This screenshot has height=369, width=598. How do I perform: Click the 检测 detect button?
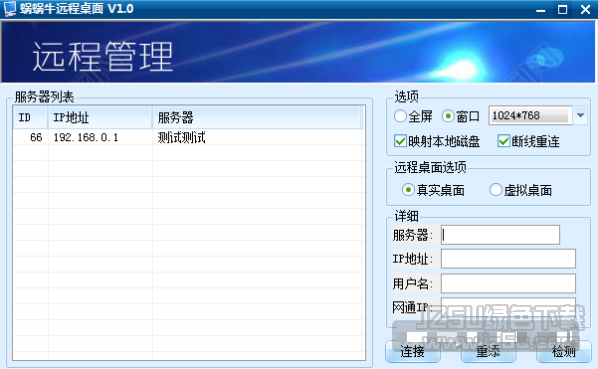[564, 351]
